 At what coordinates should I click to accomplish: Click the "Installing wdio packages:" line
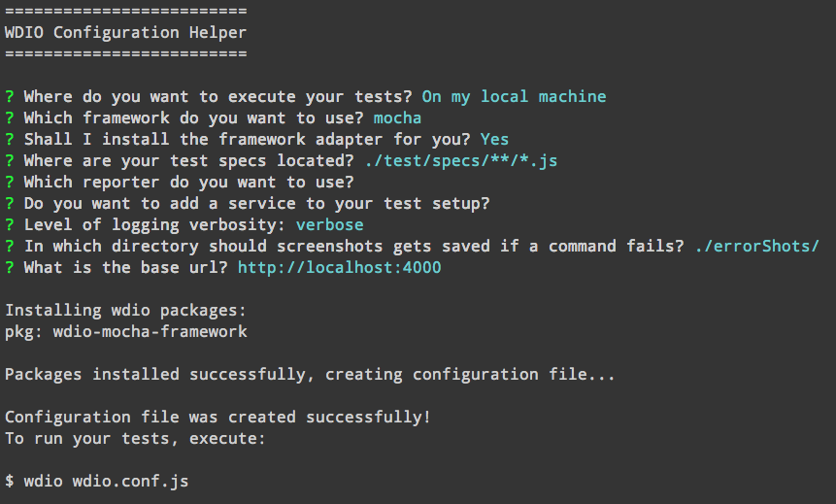click(125, 311)
